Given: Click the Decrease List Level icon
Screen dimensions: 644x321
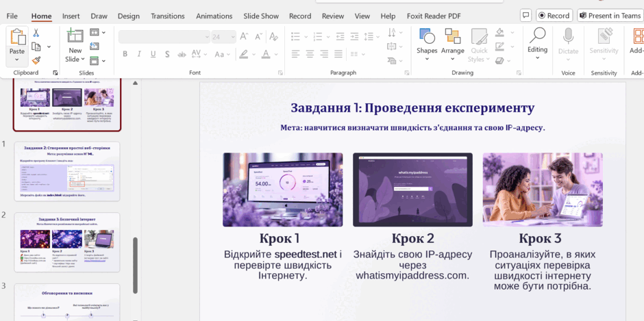Looking at the screenshot, I should point(340,36).
